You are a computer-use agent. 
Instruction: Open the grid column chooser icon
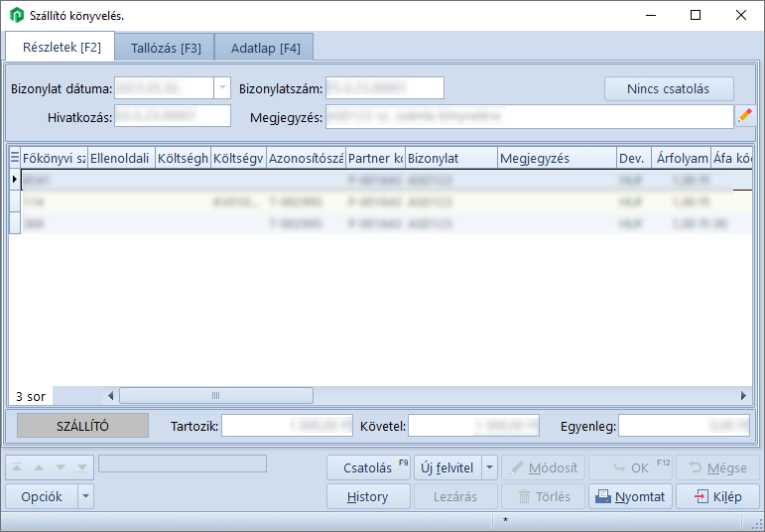15,158
